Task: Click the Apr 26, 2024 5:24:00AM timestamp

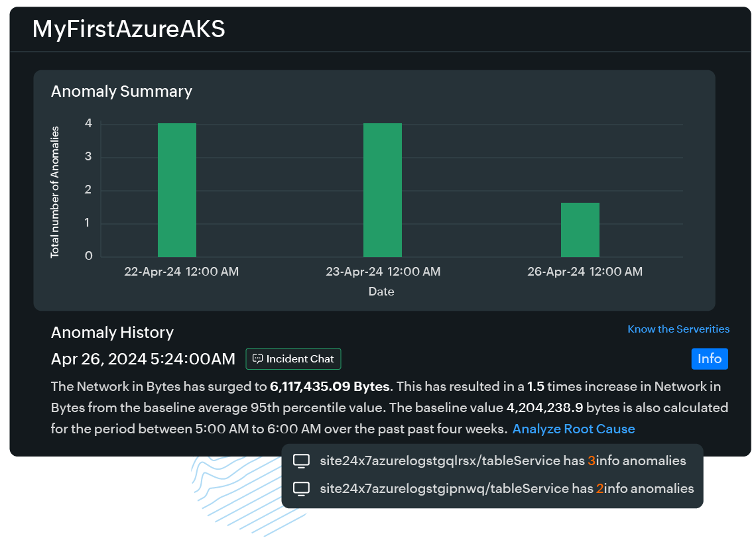Action: pyautogui.click(x=143, y=359)
